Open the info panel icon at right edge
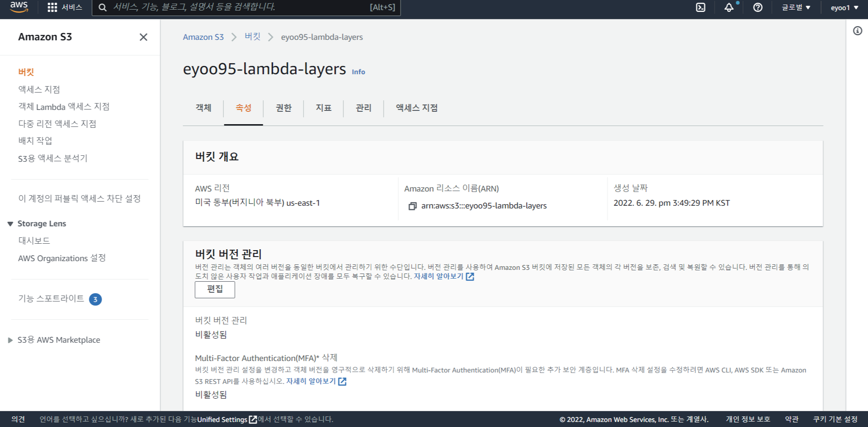 click(x=857, y=31)
